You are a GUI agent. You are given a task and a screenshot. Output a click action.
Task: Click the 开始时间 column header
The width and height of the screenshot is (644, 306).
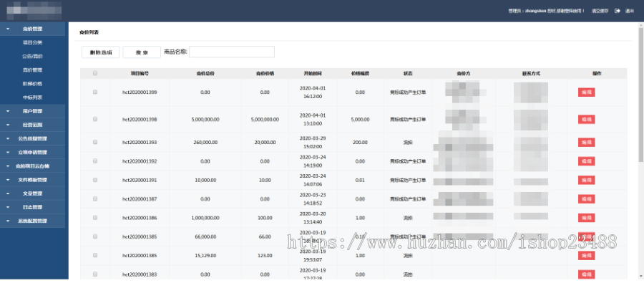click(x=313, y=73)
